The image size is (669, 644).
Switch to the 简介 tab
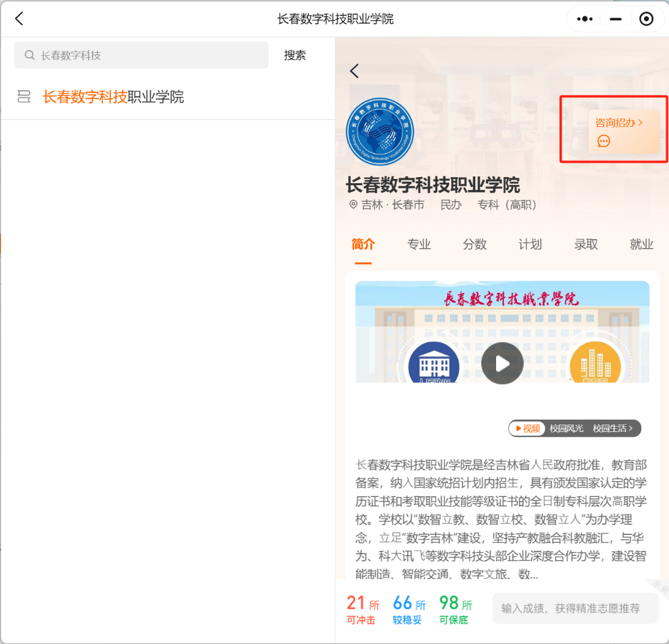(x=363, y=244)
